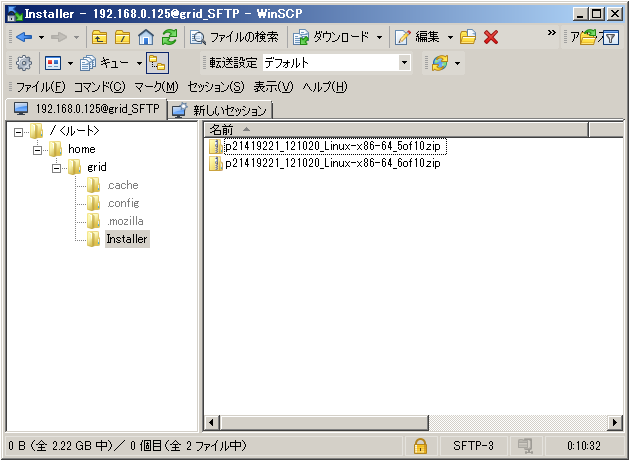This screenshot has height=461, width=630.
Task: Click the interface layout icon
Action: (53, 63)
